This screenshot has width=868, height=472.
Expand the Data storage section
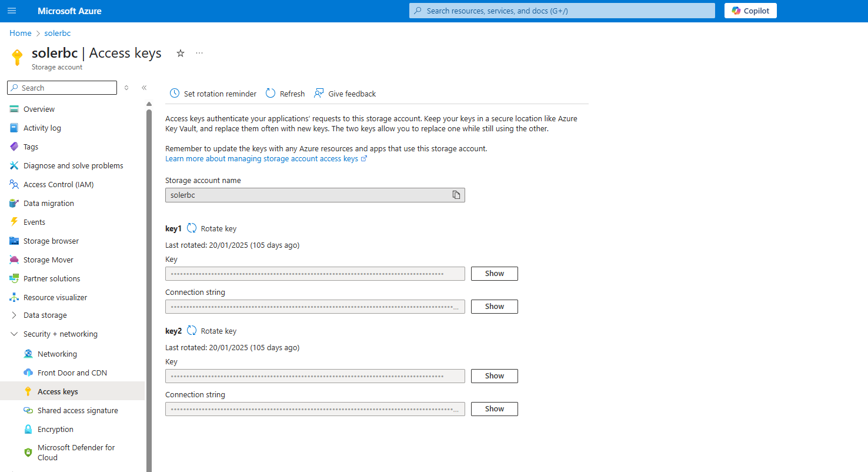click(14, 315)
